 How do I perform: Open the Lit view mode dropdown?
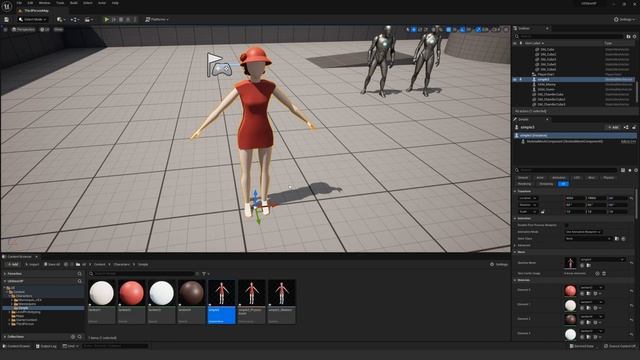click(44, 29)
